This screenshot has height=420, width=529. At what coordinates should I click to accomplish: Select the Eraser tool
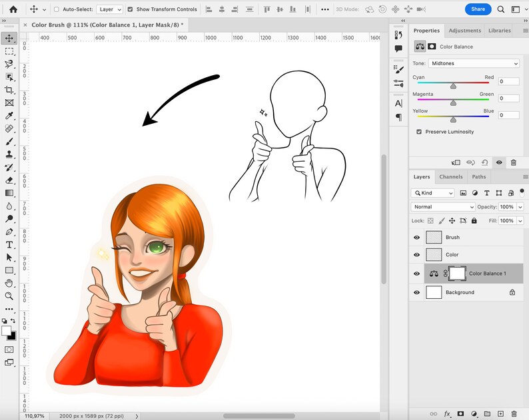click(x=9, y=180)
